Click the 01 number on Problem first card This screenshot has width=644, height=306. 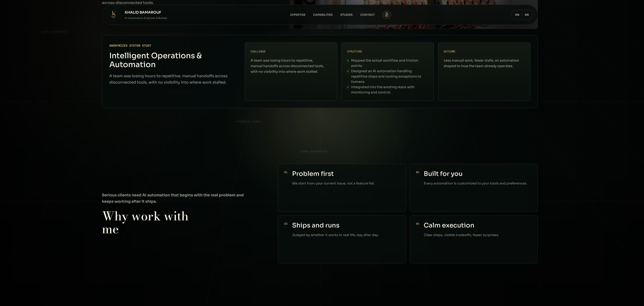click(x=286, y=172)
